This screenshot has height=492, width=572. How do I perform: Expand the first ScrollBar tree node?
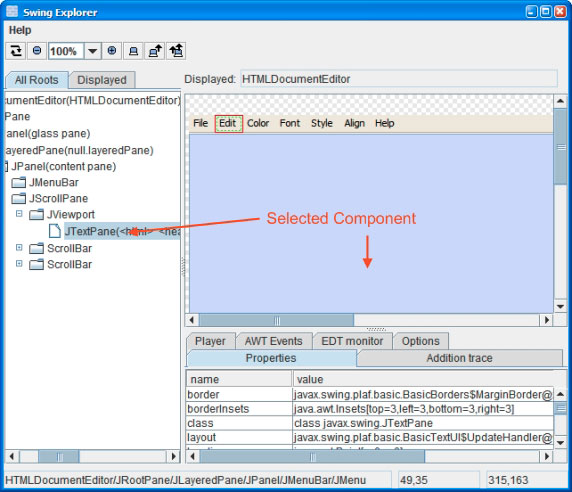point(19,248)
